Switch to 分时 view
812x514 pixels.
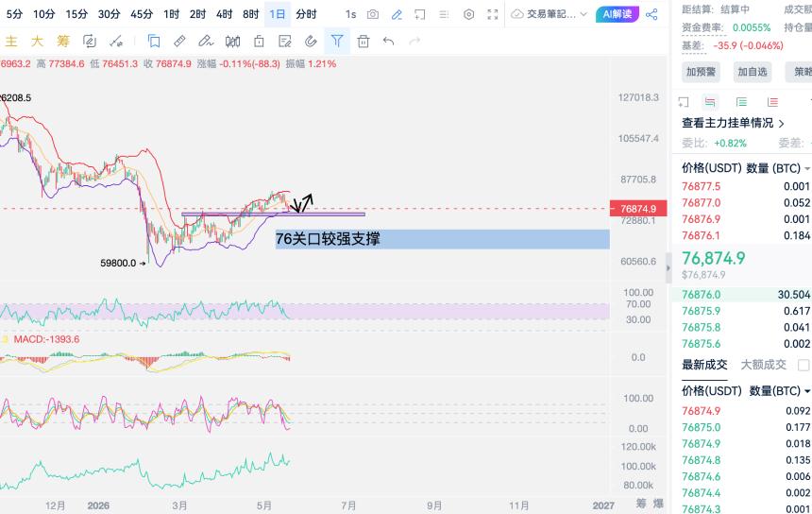point(306,14)
